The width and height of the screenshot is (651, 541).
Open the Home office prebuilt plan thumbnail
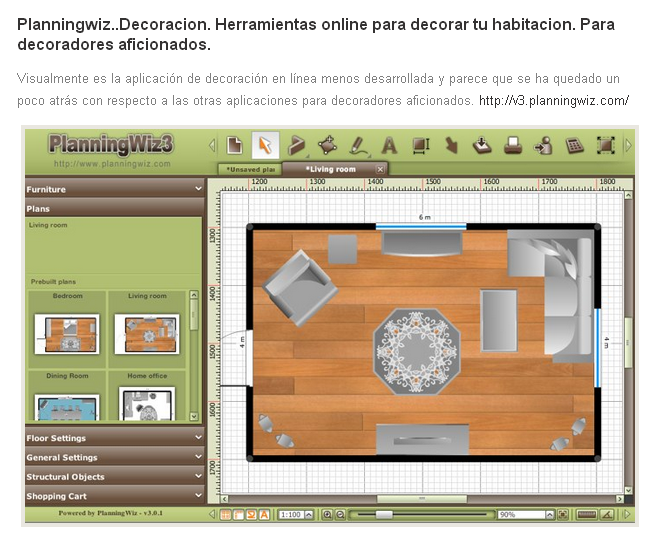pos(147,404)
